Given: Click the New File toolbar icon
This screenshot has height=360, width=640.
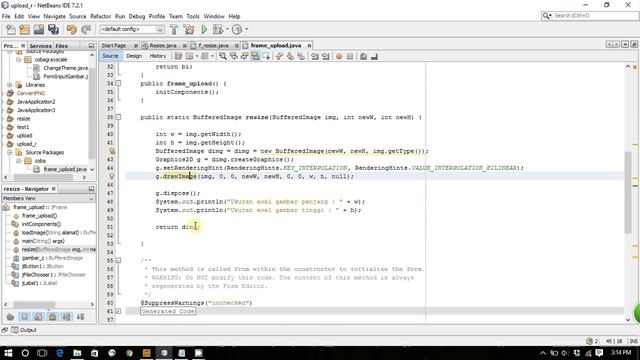Looking at the screenshot, I should click(x=11, y=29).
